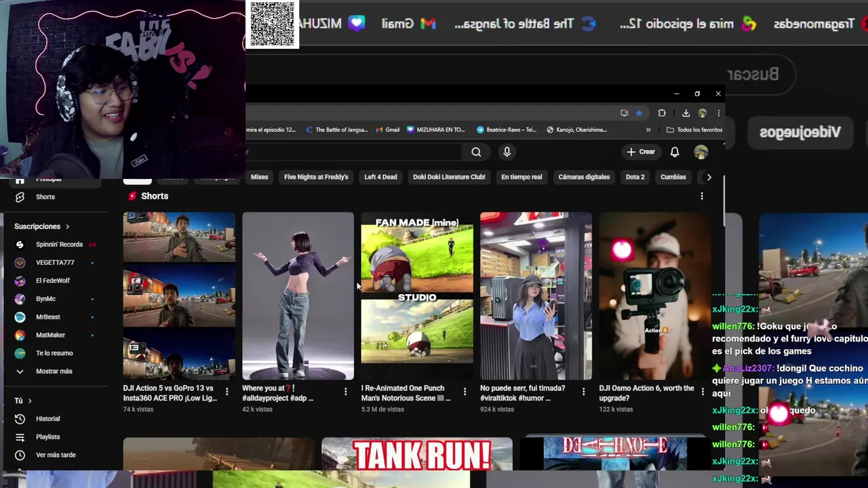Open options for DJI Action 5 short
The height and width of the screenshot is (488, 868).
(x=226, y=392)
